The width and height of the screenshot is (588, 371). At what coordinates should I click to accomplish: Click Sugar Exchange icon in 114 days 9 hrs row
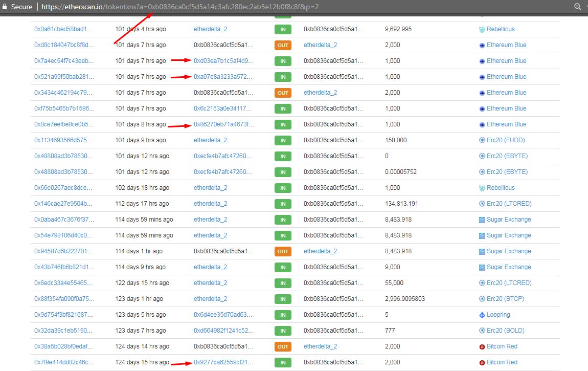coord(482,268)
